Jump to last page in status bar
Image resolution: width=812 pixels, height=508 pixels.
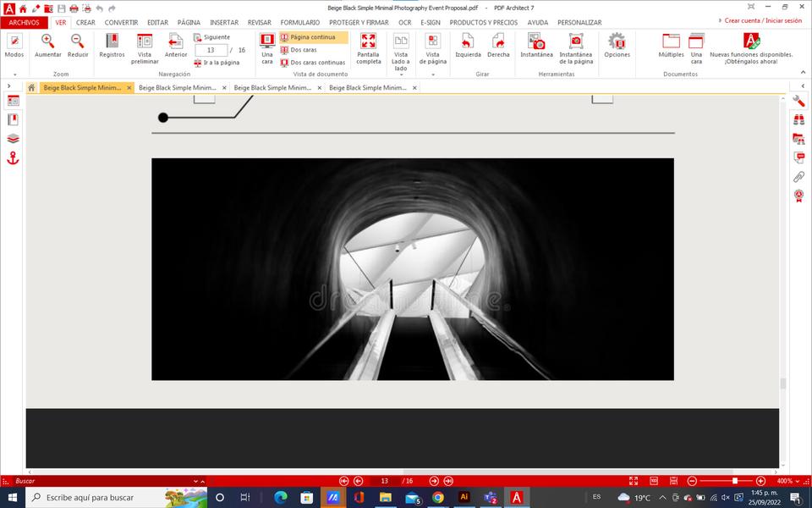pos(448,481)
